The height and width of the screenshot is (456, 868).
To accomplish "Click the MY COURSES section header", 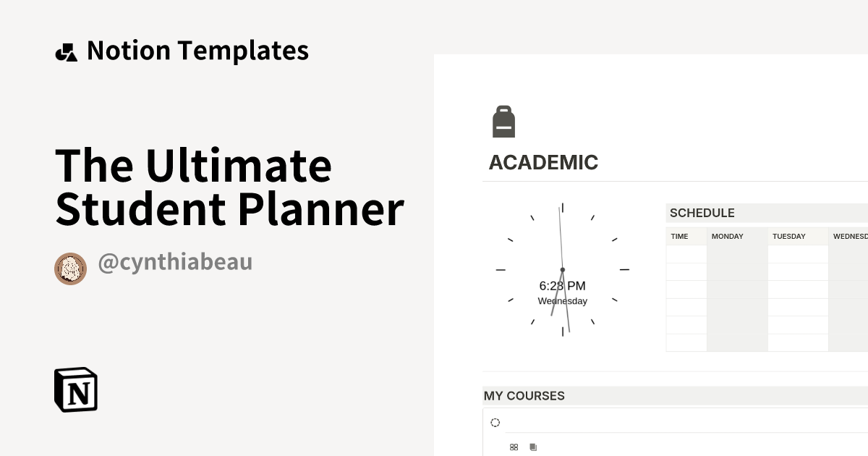I will click(x=524, y=396).
